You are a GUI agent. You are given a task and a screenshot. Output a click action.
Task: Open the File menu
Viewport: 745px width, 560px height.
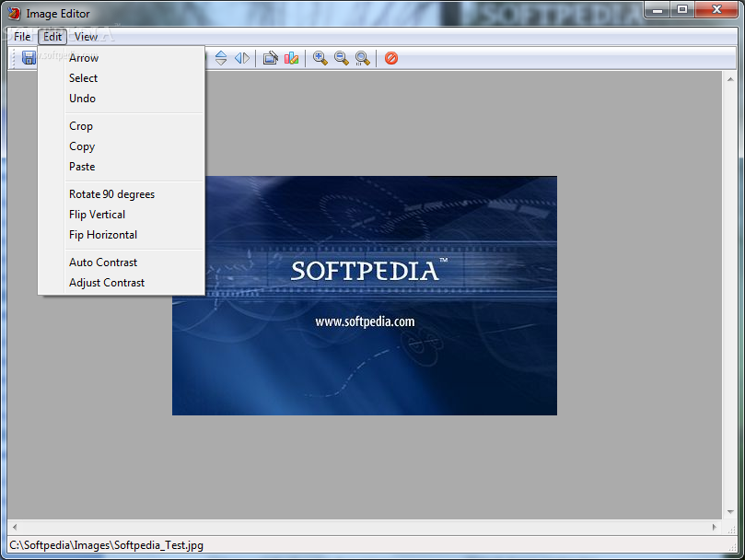(22, 37)
